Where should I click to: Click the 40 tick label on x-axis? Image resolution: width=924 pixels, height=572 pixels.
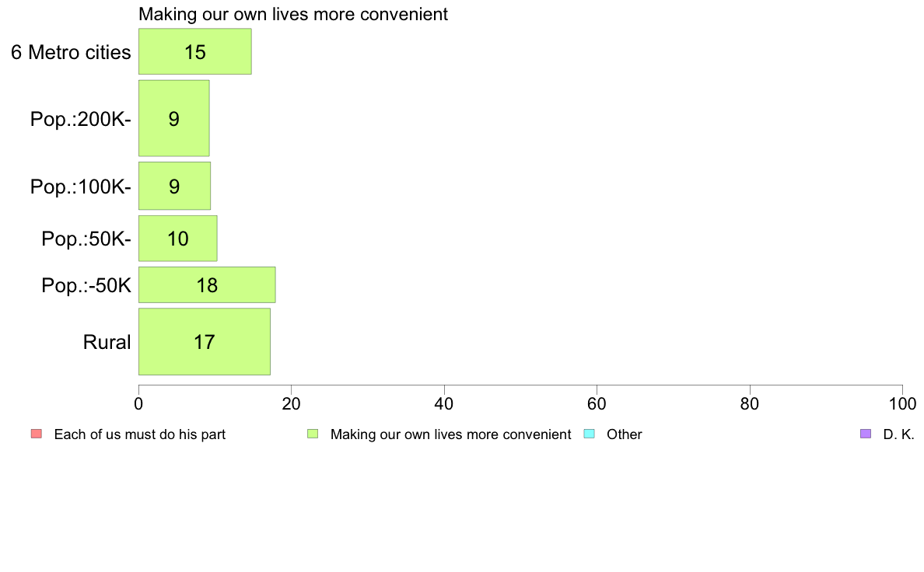444,403
